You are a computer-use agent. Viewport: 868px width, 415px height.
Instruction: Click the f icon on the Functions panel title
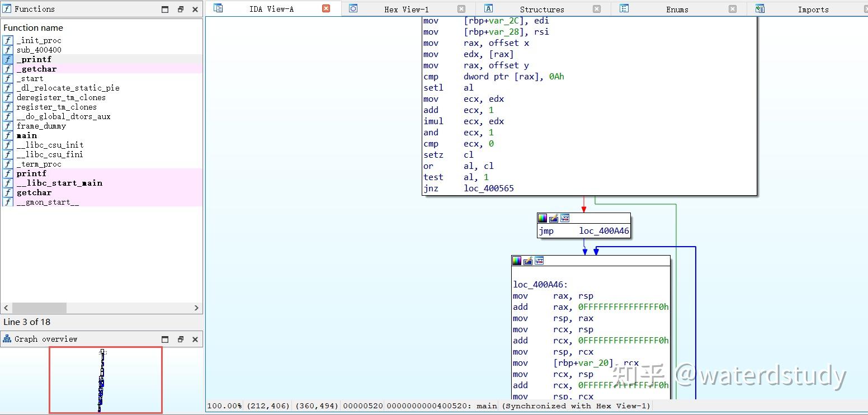coord(6,8)
